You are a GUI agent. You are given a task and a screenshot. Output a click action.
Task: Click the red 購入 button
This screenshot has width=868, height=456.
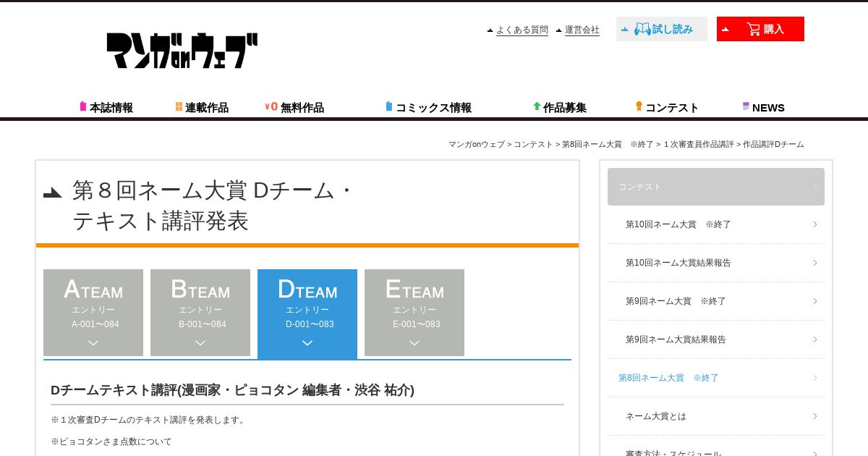(x=760, y=29)
